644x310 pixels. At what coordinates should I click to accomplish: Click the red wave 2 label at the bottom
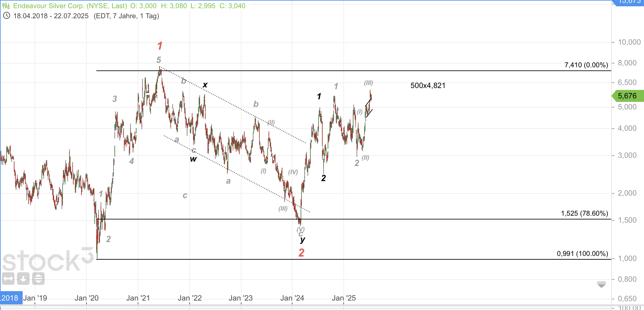(301, 252)
